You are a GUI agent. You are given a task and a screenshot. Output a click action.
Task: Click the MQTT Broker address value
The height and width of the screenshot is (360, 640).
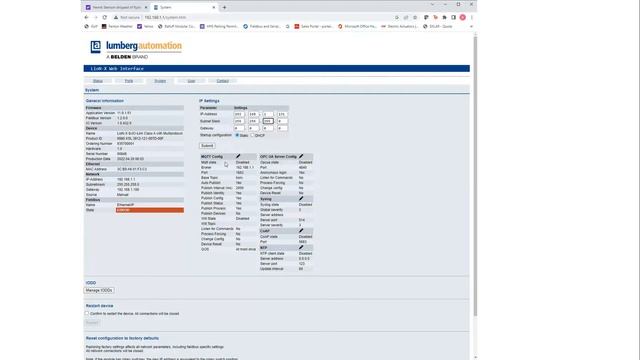coord(245,167)
